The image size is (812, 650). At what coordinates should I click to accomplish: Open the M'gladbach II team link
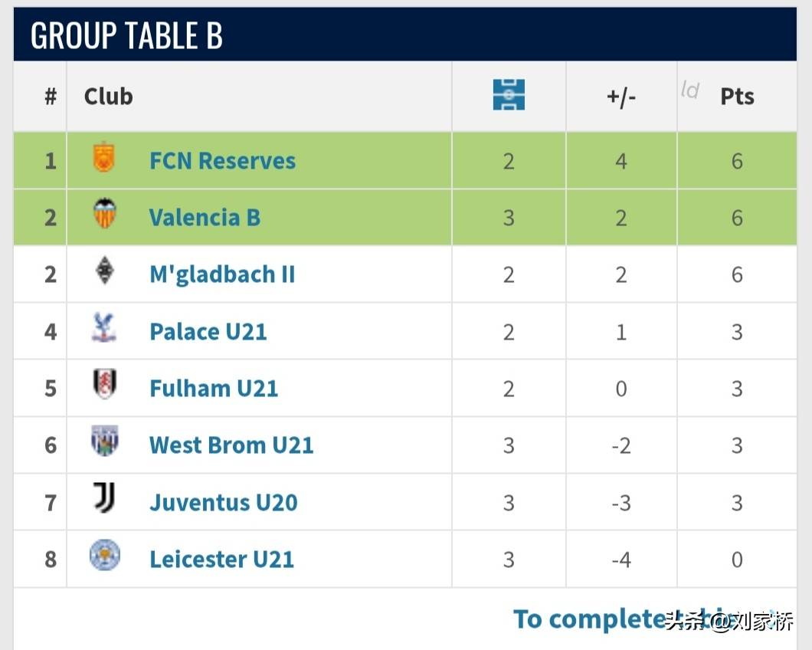pyautogui.click(x=222, y=274)
